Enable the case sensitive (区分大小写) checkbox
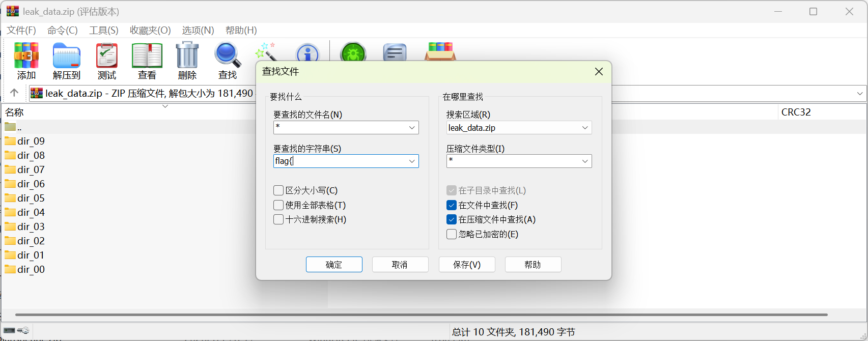868x341 pixels. pos(278,190)
